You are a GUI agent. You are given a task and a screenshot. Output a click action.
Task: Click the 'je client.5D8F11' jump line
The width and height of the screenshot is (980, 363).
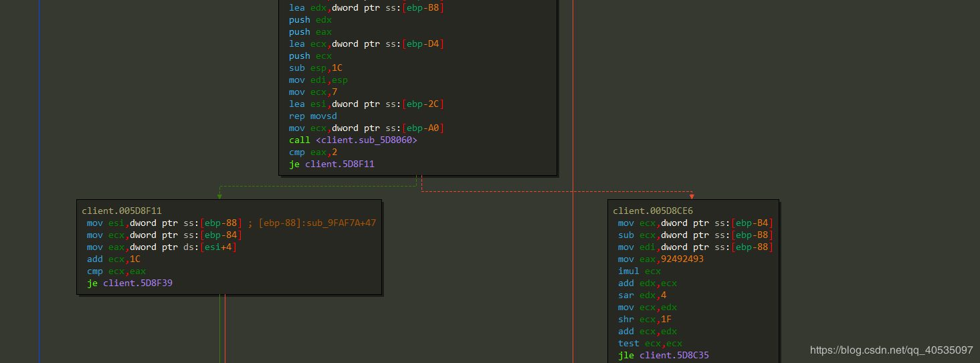click(x=332, y=164)
